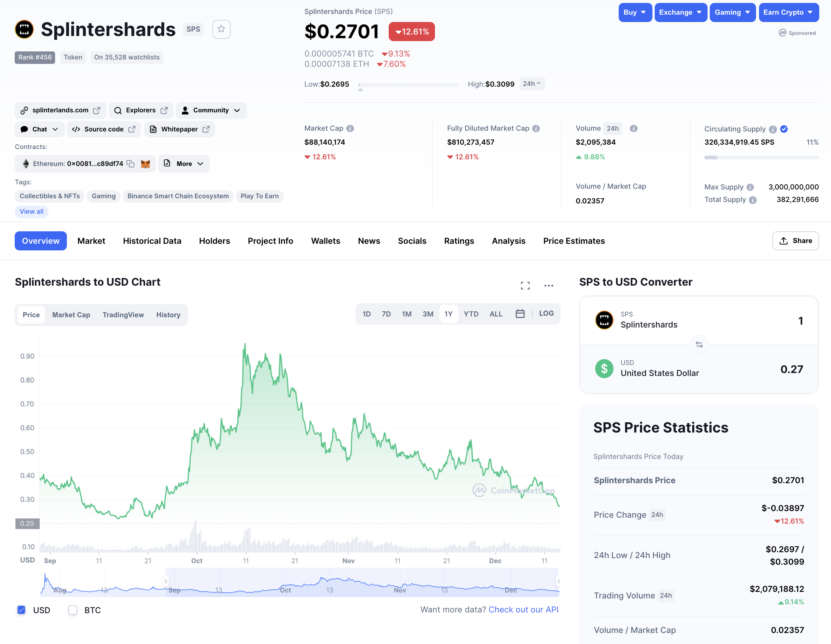Select ALL chart range
Image resolution: width=831 pixels, height=644 pixels.
496,314
